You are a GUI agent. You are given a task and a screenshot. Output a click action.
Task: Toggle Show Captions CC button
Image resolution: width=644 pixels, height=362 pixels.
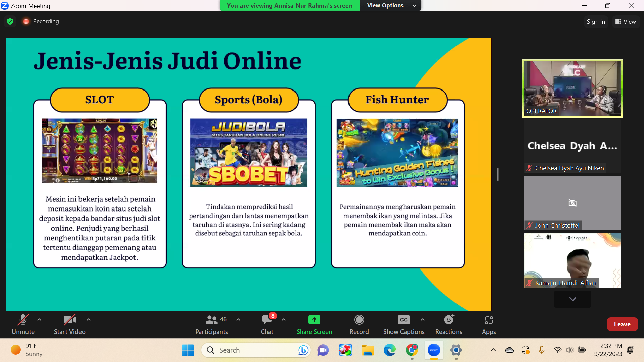coord(404,320)
